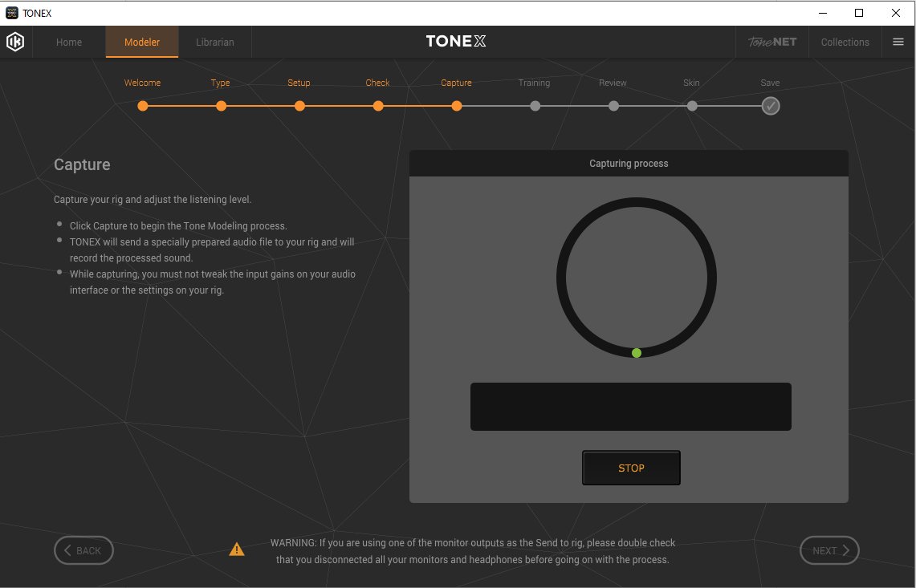The height and width of the screenshot is (588, 916).
Task: Click the TONEX center logo
Action: tap(456, 41)
